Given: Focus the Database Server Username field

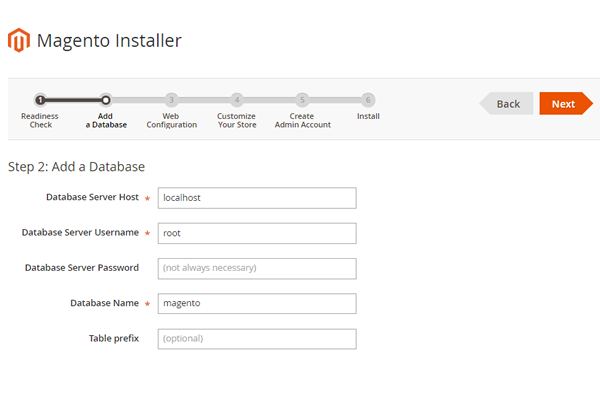Looking at the screenshot, I should [x=257, y=233].
